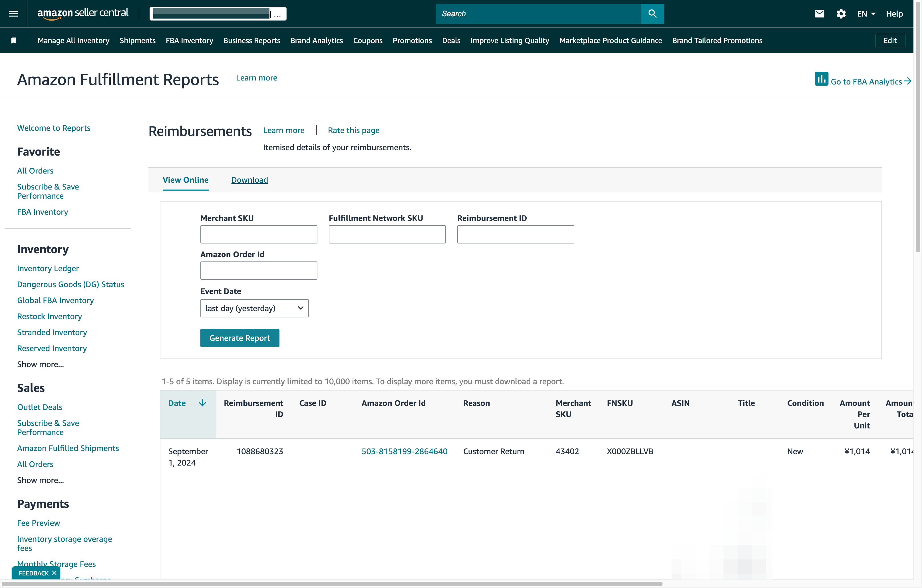Click the horizontal scrollbar at bottom
The height and width of the screenshot is (588, 922).
pyautogui.click(x=332, y=584)
